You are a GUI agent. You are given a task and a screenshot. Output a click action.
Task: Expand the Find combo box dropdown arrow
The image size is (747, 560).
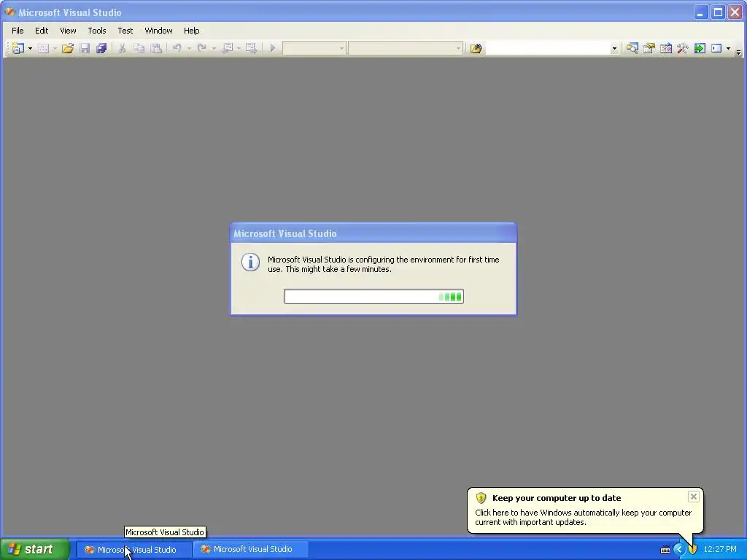(x=614, y=48)
